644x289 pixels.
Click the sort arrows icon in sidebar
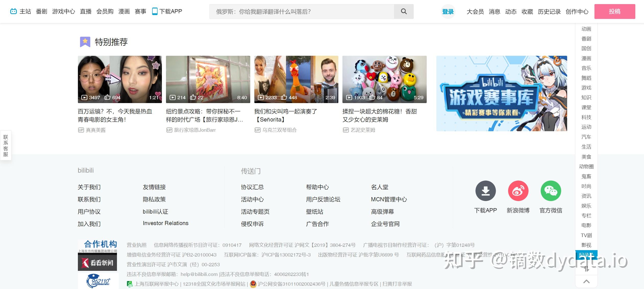pos(586,269)
